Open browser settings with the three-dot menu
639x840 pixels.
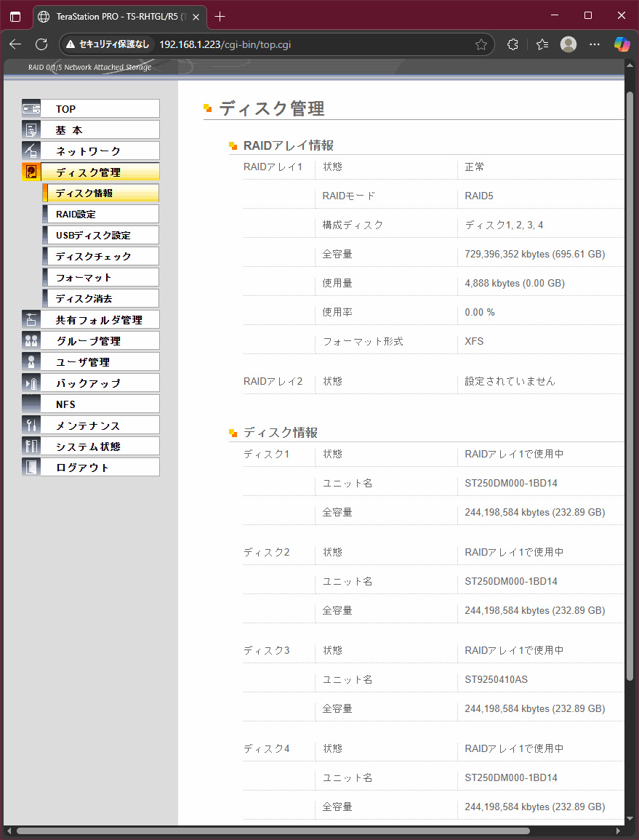point(595,44)
